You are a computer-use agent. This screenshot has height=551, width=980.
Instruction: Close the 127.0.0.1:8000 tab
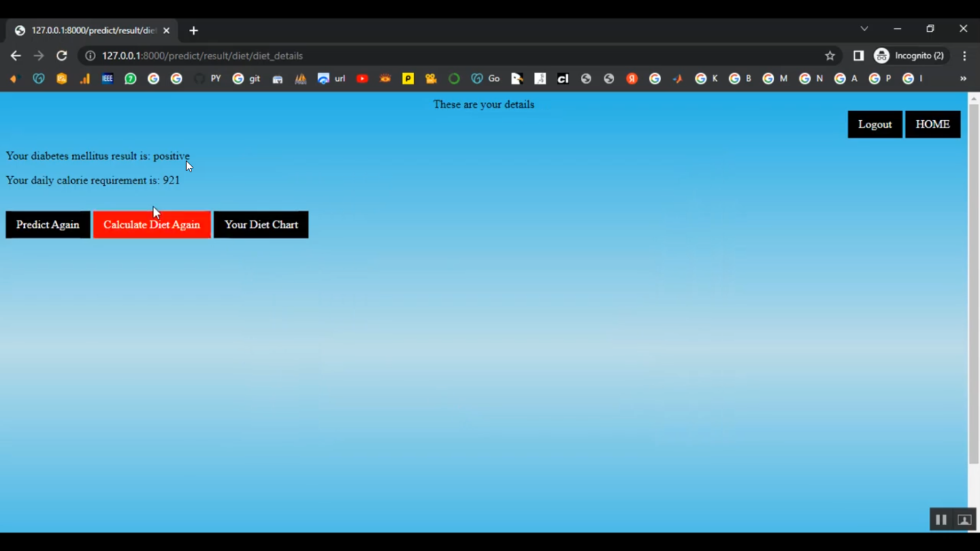(167, 31)
